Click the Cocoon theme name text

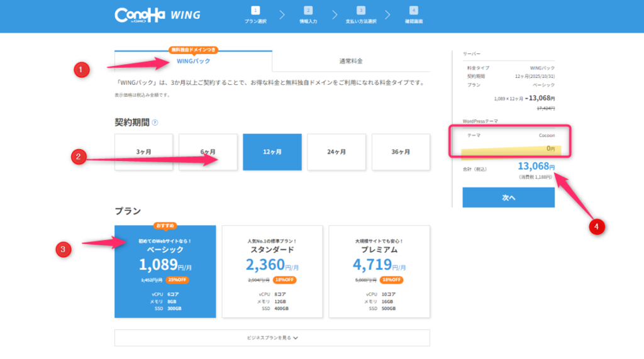(x=547, y=136)
